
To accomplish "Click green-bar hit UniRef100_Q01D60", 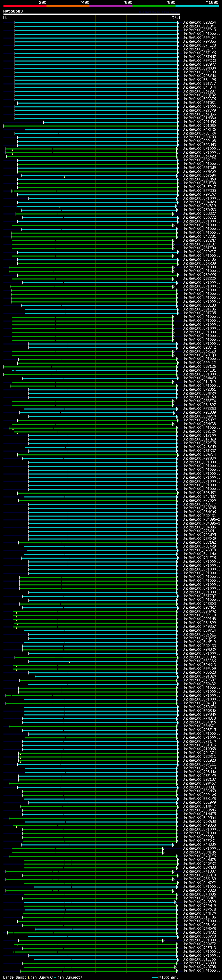I will point(199,125).
